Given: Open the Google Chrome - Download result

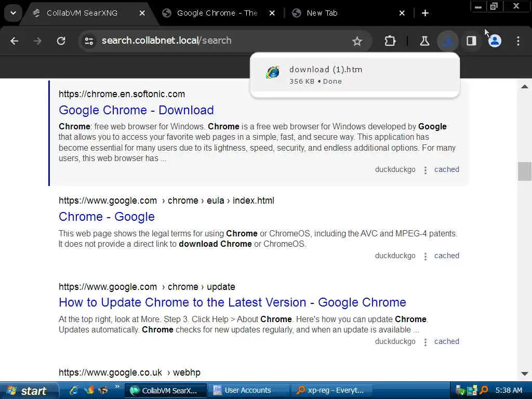Looking at the screenshot, I should point(136,110).
